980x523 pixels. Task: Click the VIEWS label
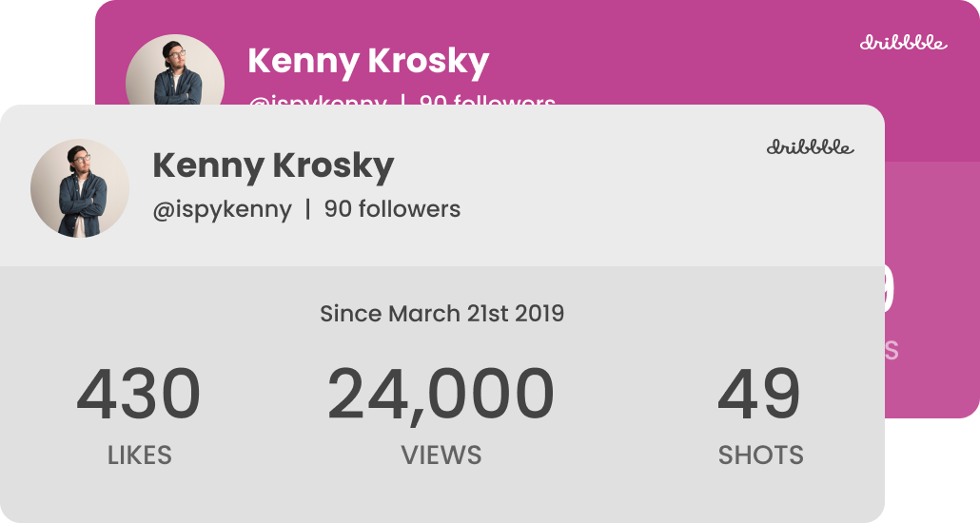coord(441,455)
